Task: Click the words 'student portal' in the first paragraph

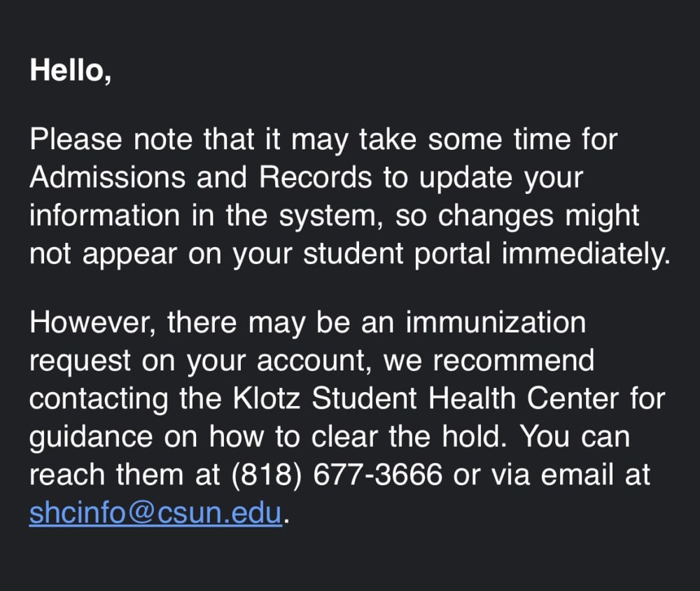Action: (397, 255)
